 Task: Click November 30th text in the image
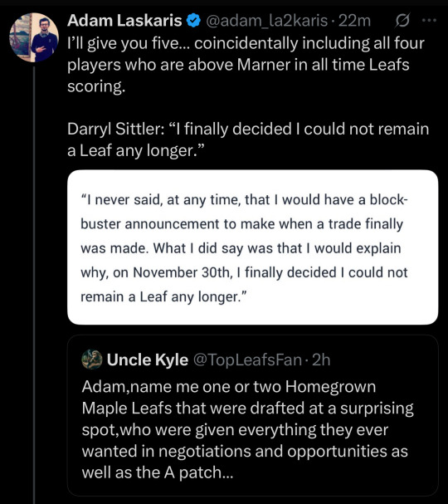point(182,272)
